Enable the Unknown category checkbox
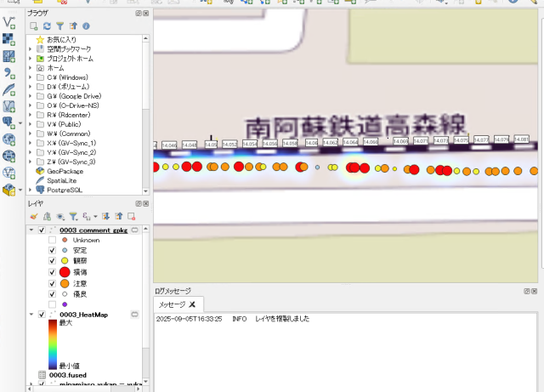Screen dimensions: 544x392 click(x=52, y=241)
